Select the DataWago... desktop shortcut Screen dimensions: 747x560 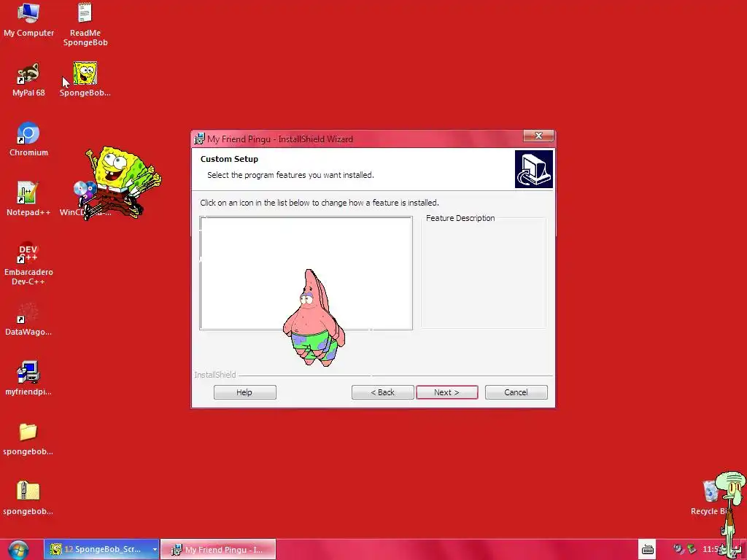(28, 318)
